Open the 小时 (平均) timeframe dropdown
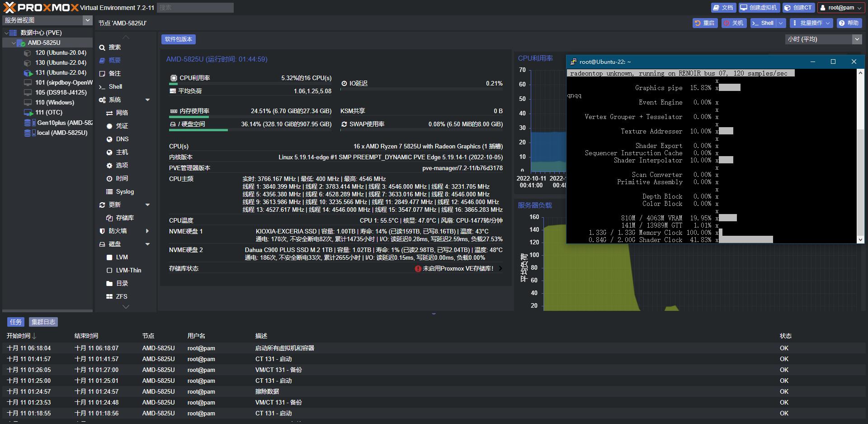868x424 pixels. click(857, 39)
